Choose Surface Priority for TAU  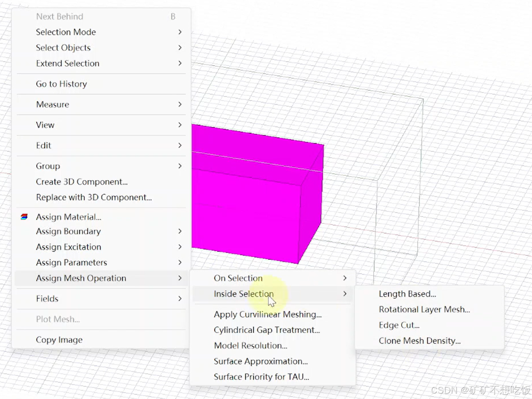click(x=272, y=377)
